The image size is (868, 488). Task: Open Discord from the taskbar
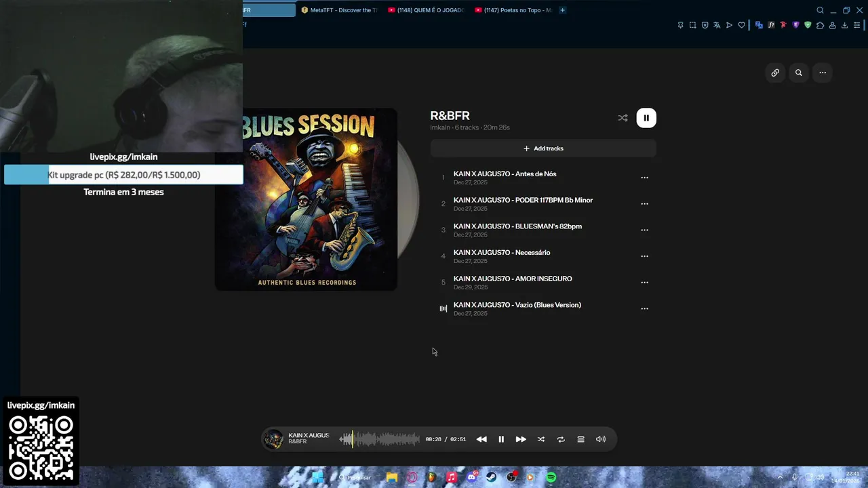tap(471, 477)
